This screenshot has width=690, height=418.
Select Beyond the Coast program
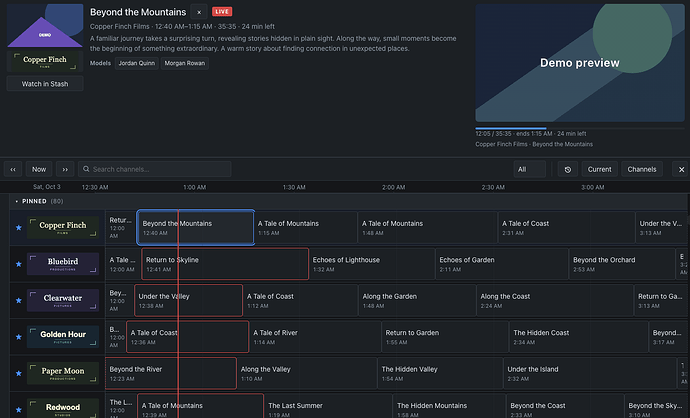click(x=565, y=407)
